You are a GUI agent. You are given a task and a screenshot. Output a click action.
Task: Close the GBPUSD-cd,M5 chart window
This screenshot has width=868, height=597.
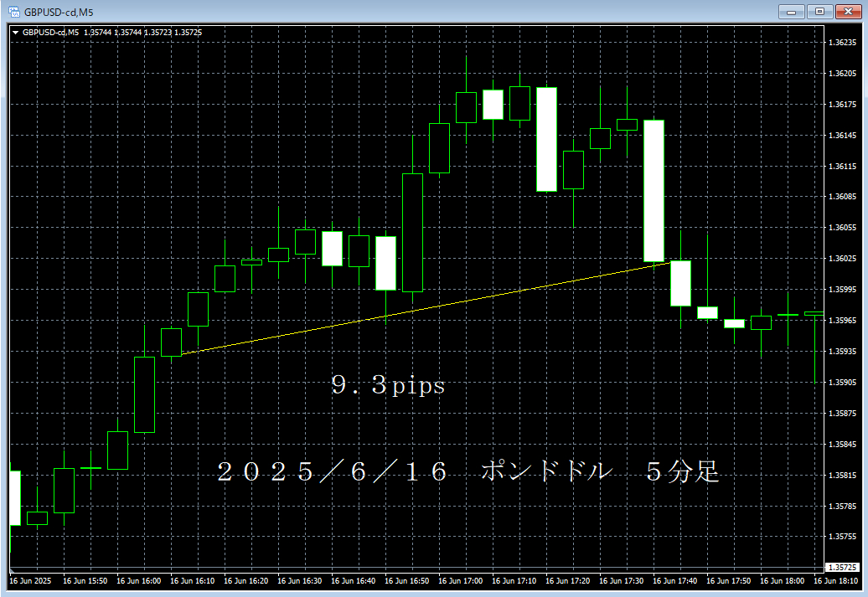coord(849,11)
